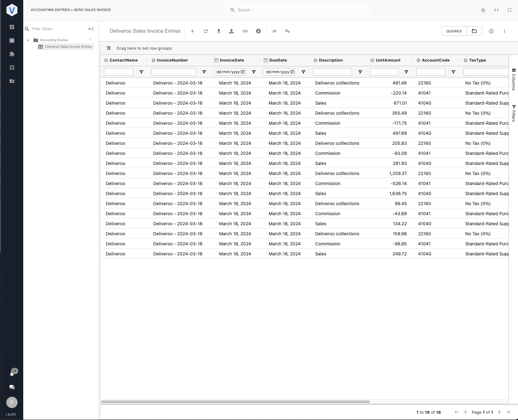Viewport: 518px width, 420px height.
Task: Go to previous page
Action: 466,412
